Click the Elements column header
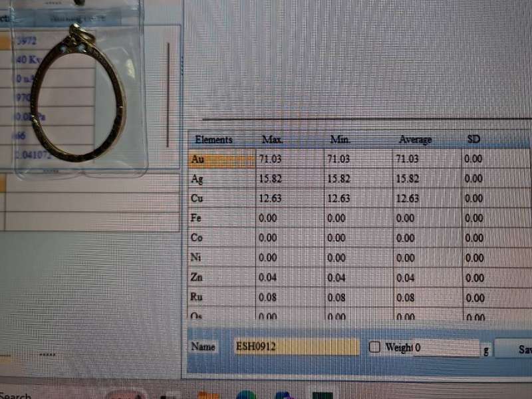Viewport: 532px width, 399px height. [213, 140]
